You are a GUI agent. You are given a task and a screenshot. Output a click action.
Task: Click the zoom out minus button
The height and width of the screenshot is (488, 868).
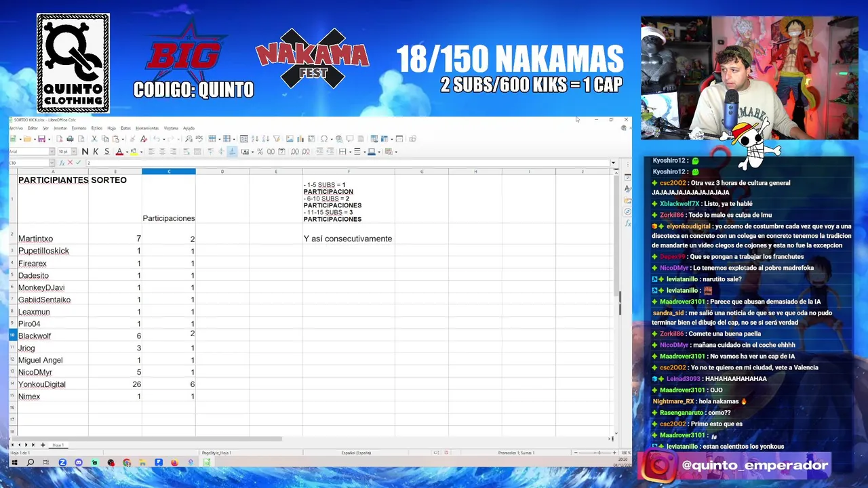[576, 453]
